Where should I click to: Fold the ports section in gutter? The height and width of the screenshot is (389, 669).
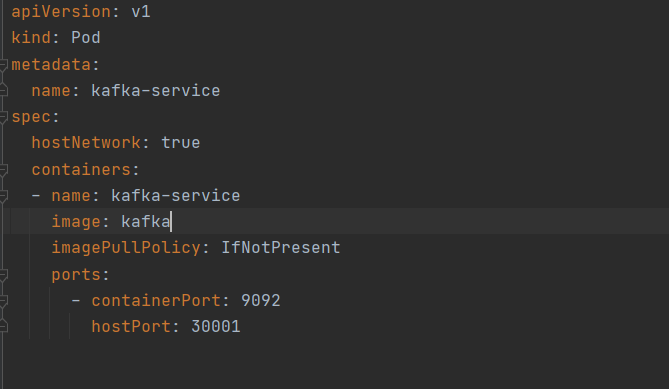point(3,275)
